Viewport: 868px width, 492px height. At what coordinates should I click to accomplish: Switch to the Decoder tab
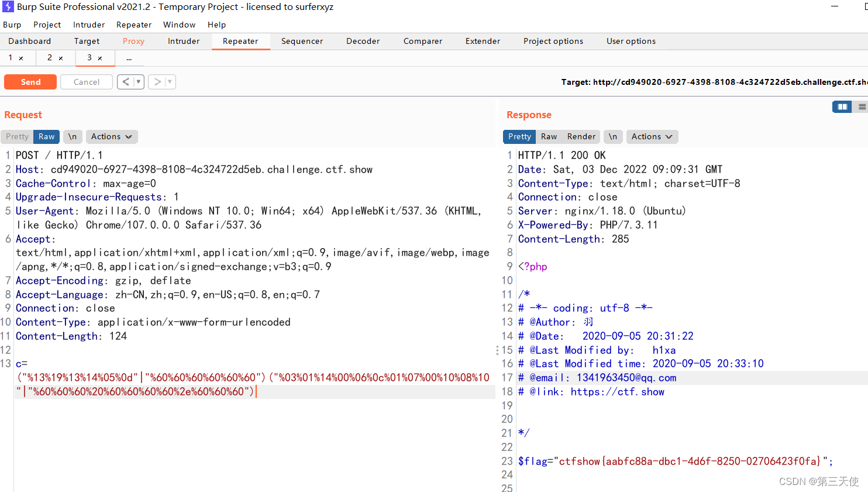point(363,41)
